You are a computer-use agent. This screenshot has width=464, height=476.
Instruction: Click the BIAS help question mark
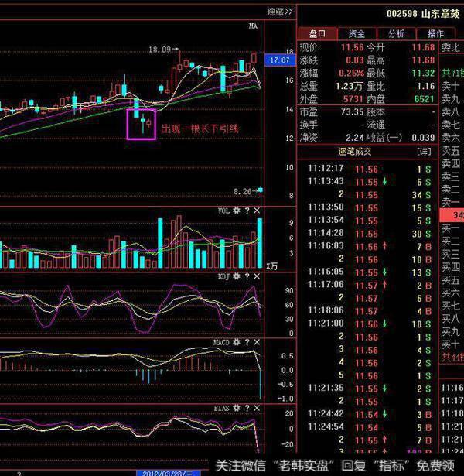[x=247, y=407]
